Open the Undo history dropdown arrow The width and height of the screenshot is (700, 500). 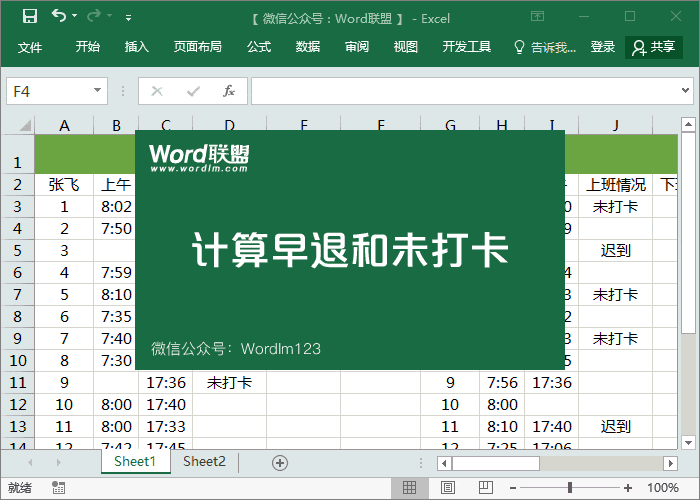click(x=76, y=17)
